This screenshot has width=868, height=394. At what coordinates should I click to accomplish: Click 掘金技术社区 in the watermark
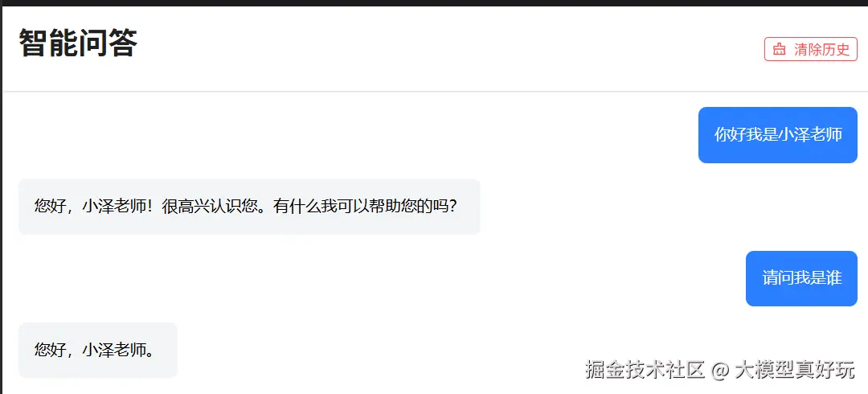click(x=645, y=370)
